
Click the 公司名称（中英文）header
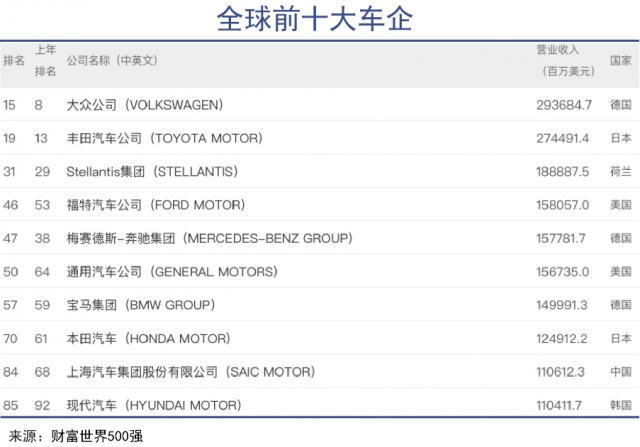[x=112, y=60]
